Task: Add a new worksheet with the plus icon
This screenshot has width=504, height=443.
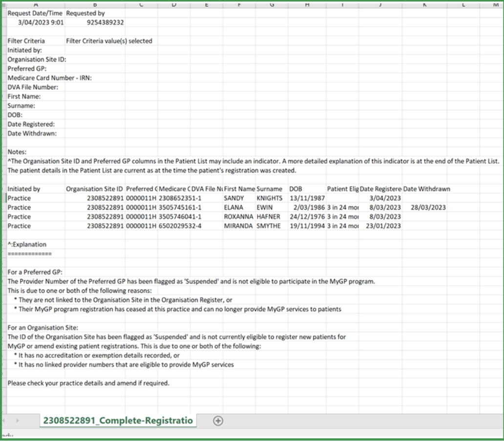Action: point(218,421)
